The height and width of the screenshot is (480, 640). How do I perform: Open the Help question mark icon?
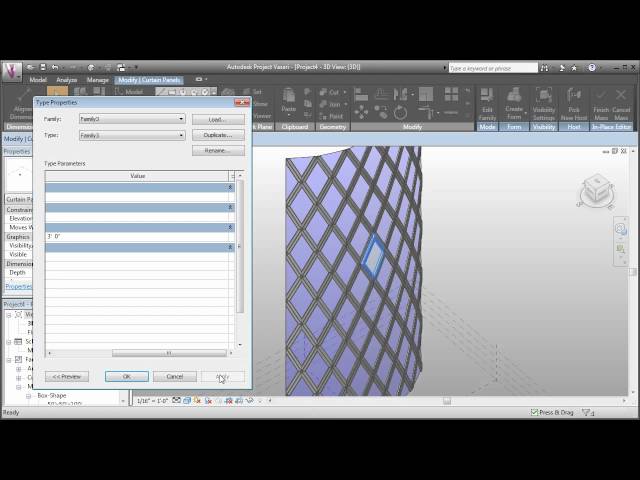click(x=592, y=68)
